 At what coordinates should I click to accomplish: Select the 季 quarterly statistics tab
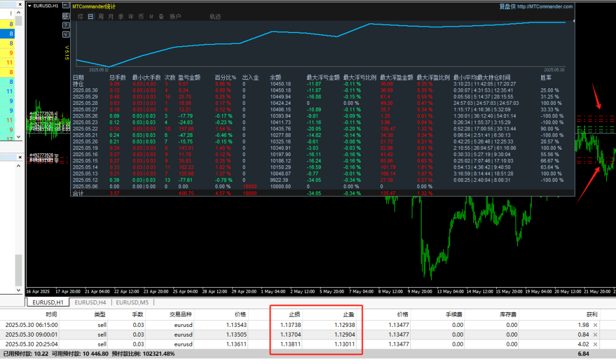coord(121,17)
